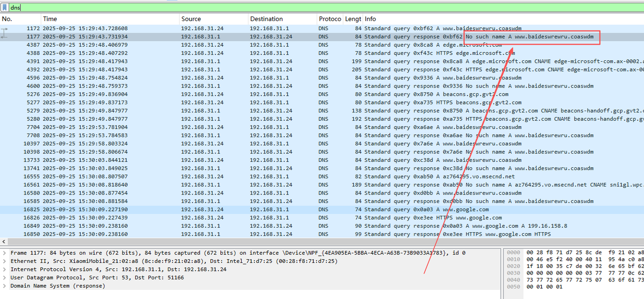This screenshot has height=299, width=644.
Task: Click the packet list horizontal scrollbar
Action: tap(322, 242)
